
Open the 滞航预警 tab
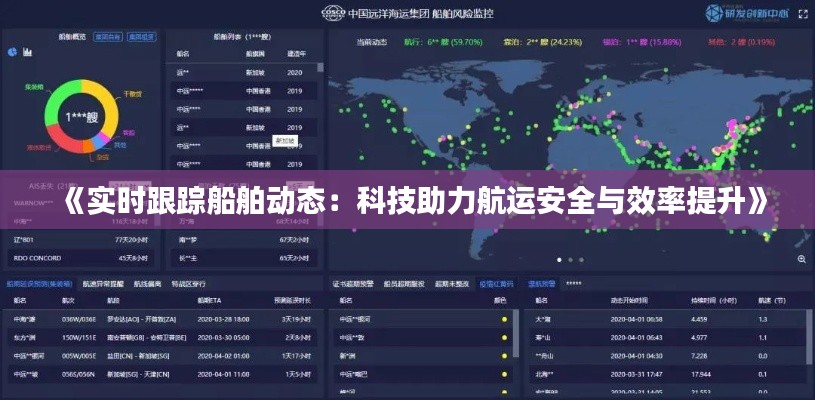(x=542, y=284)
